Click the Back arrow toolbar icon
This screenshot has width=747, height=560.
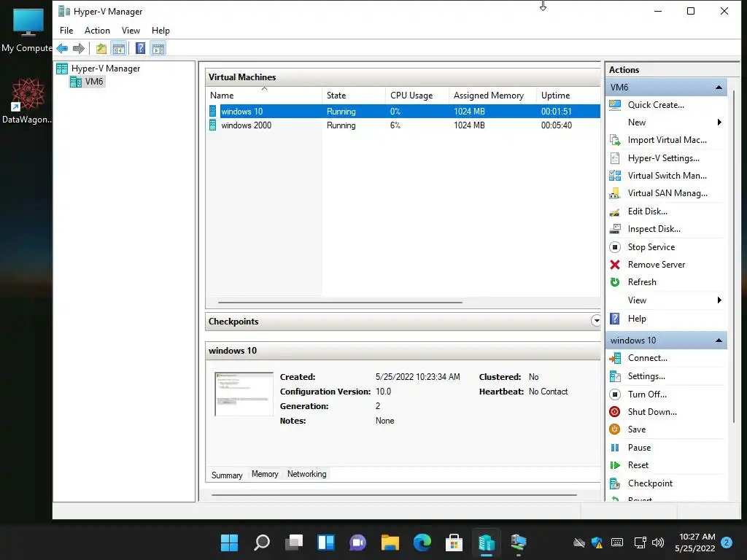tap(62, 48)
